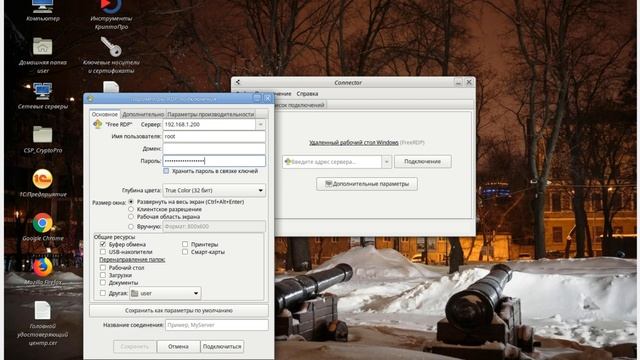Screen dimensions: 640x360
Task: Click the Пароль input field
Action: pyautogui.click(x=214, y=161)
